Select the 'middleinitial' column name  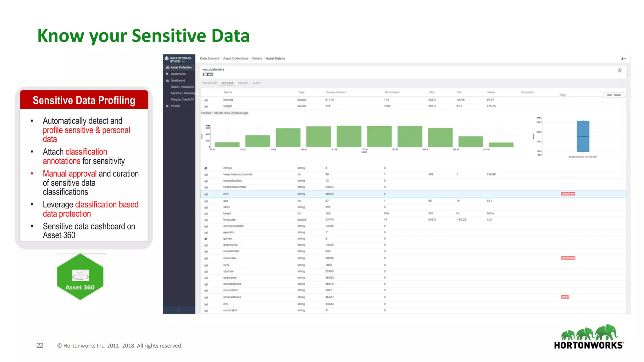231,251
